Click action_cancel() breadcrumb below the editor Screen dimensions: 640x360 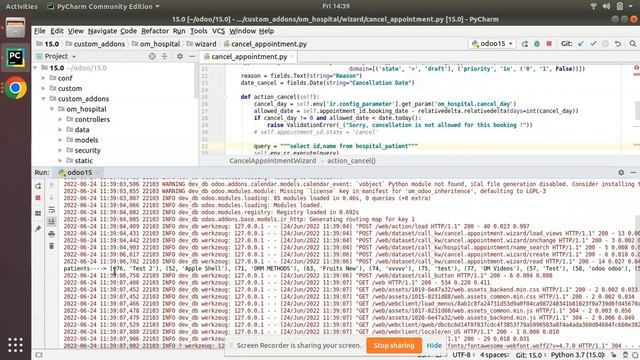351,160
